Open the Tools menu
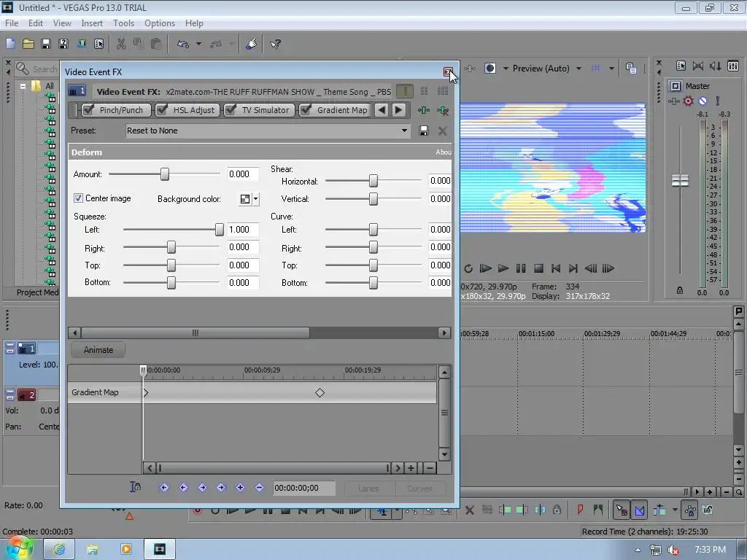This screenshot has height=560, width=747. [x=123, y=23]
